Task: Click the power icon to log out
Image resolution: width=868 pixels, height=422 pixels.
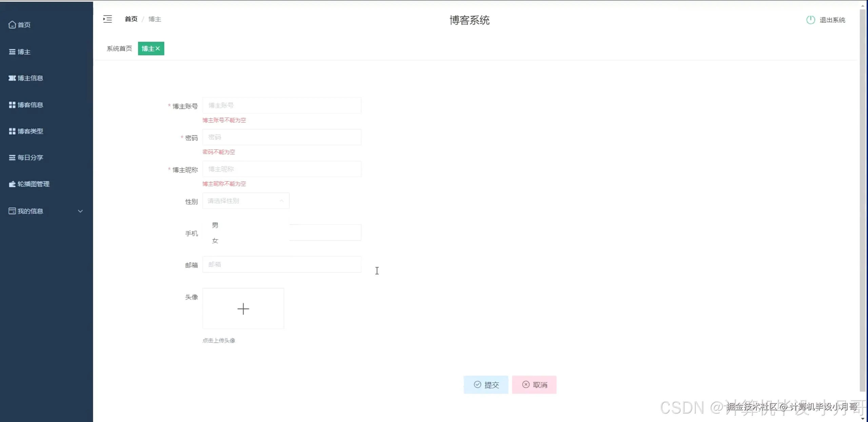Action: [810, 20]
